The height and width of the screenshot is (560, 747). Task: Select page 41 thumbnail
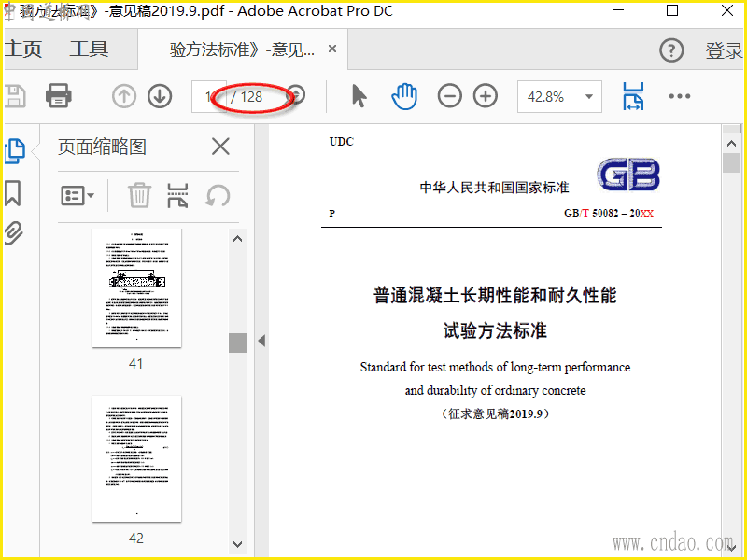pyautogui.click(x=136, y=288)
